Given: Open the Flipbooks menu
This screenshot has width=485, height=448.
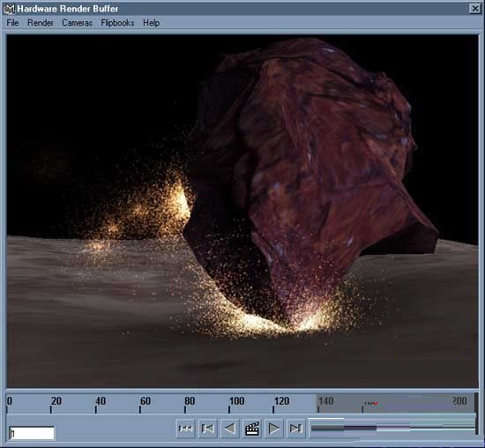Looking at the screenshot, I should coord(117,23).
